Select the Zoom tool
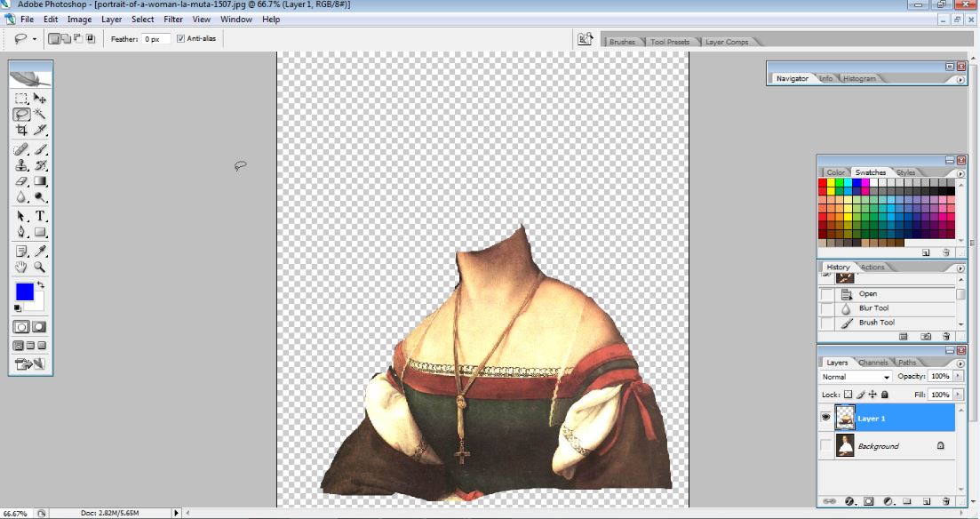 pyautogui.click(x=39, y=267)
